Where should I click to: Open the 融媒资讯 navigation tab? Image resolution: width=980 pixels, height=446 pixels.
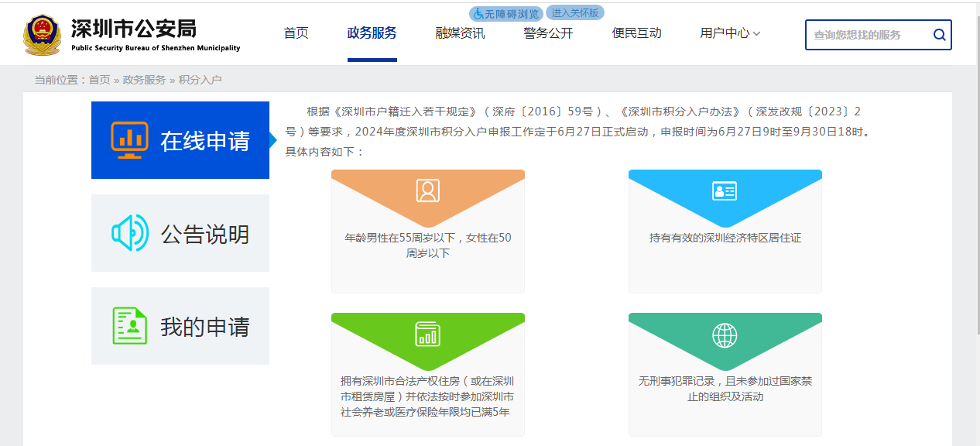(x=460, y=33)
